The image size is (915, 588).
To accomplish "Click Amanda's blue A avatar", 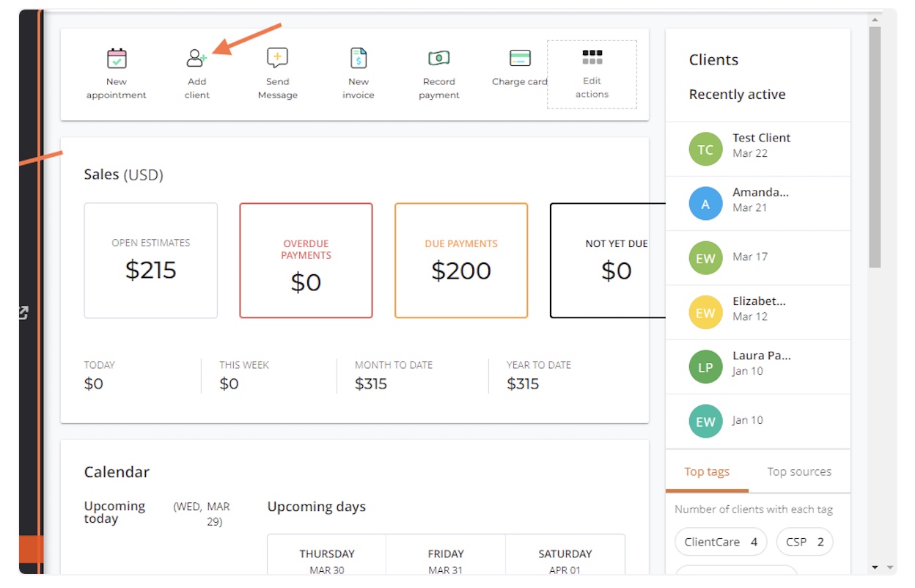I will tap(705, 204).
